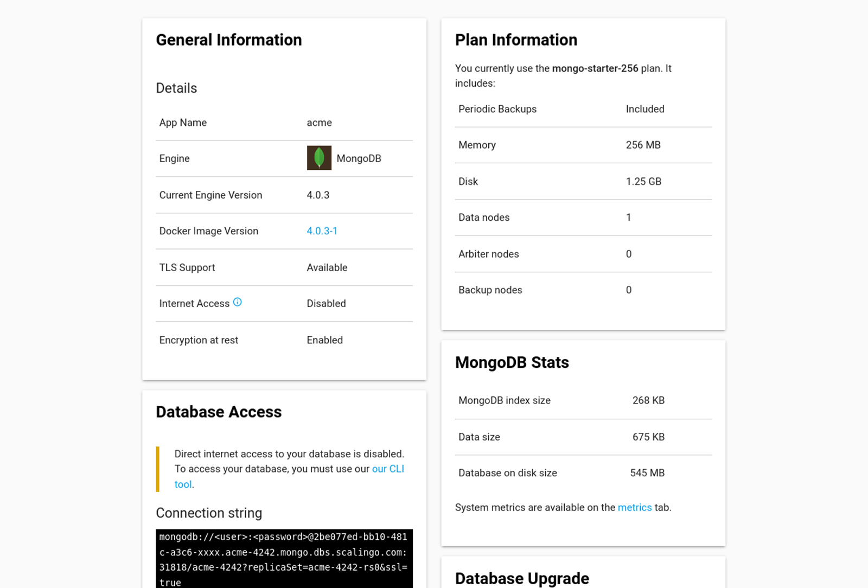Screen dimensions: 868x588
Task: Click the Database on disk size value
Action: 647,473
